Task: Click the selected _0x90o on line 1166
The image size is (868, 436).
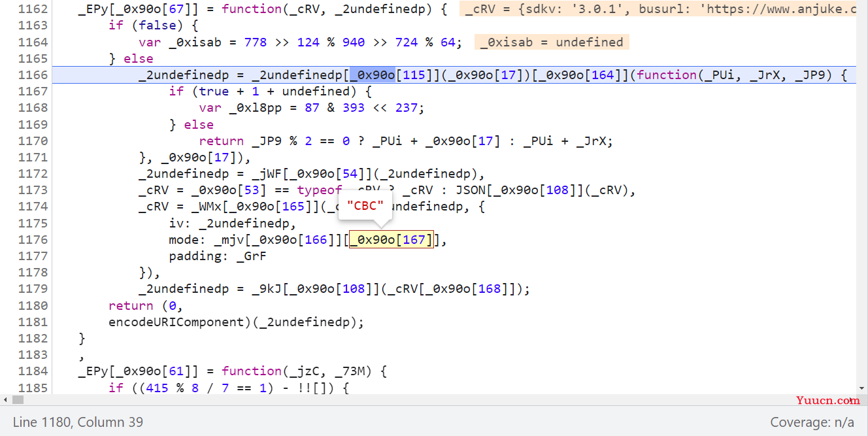Action: pyautogui.click(x=373, y=75)
